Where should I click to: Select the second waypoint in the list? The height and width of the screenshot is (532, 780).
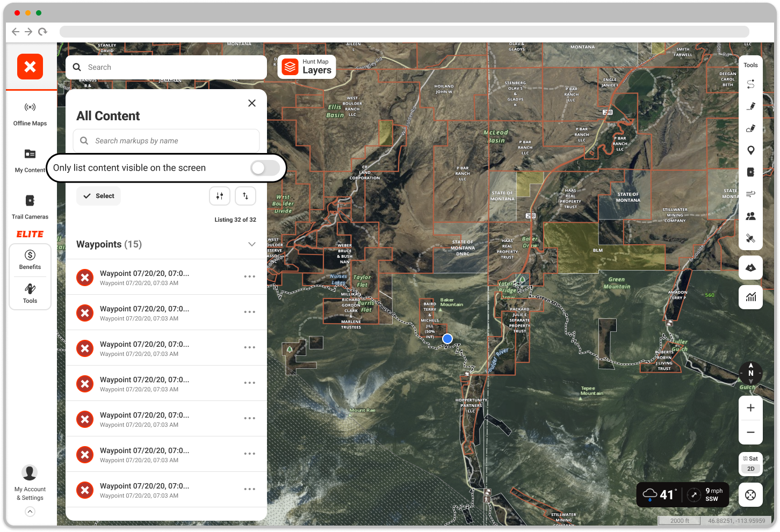click(x=167, y=312)
